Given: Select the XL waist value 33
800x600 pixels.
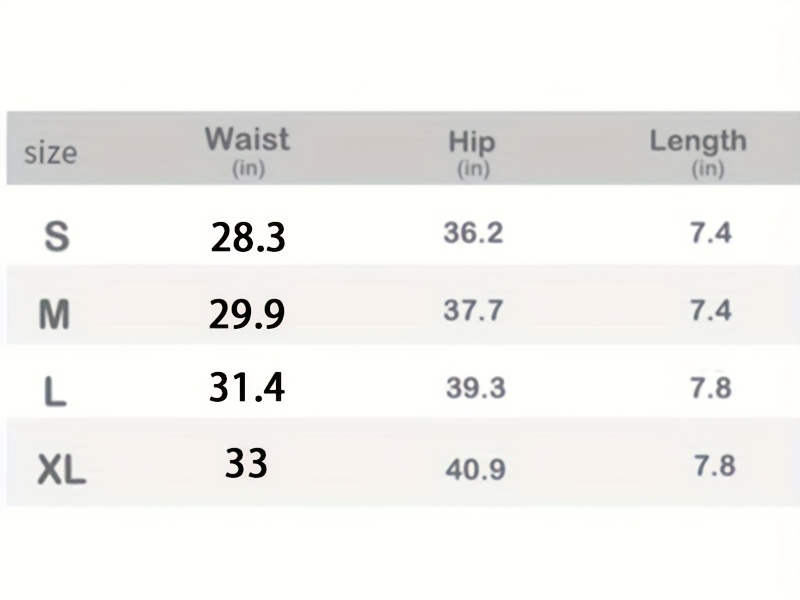Looking at the screenshot, I should pos(246,463).
